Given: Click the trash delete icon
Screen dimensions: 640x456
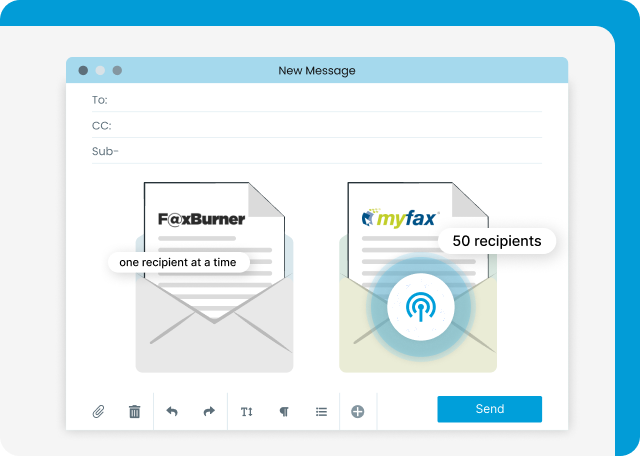Looking at the screenshot, I should [x=134, y=412].
